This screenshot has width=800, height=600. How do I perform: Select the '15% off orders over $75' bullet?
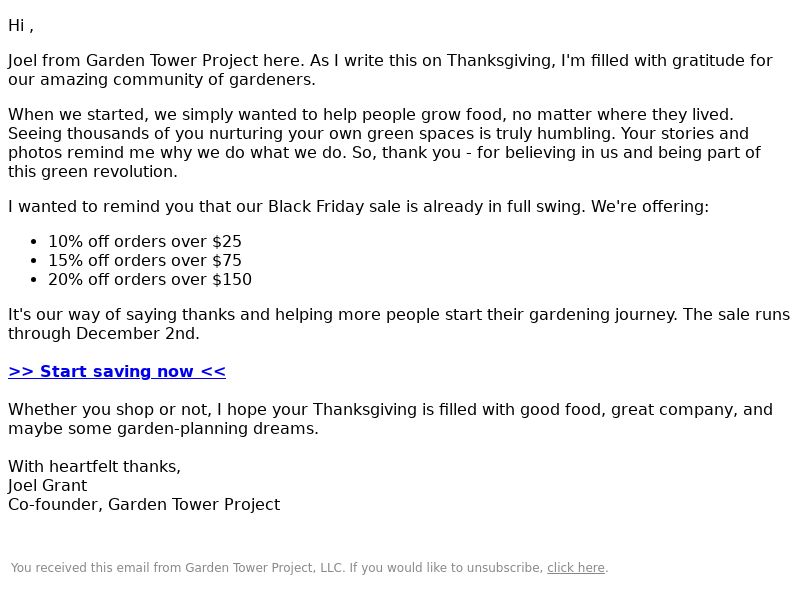[145, 261]
